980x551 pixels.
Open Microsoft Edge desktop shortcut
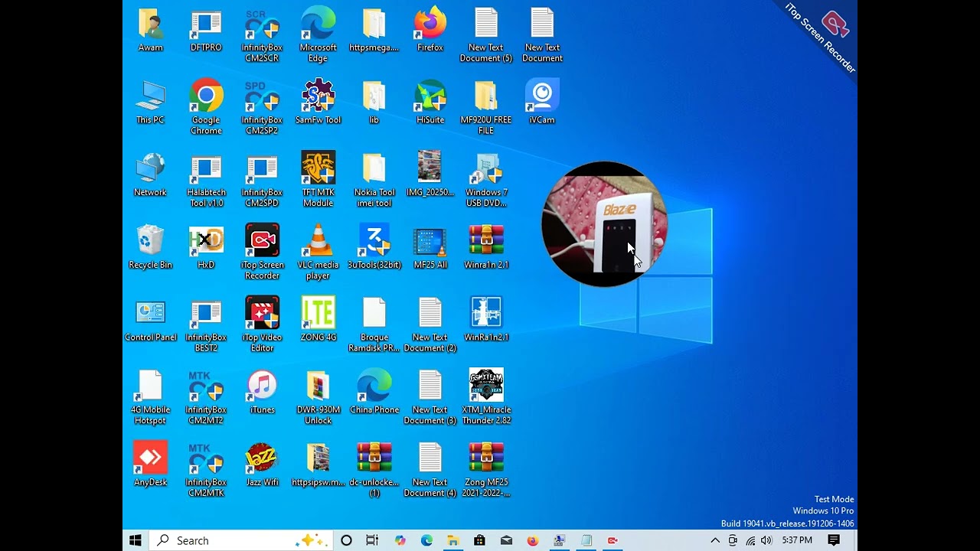pyautogui.click(x=318, y=36)
